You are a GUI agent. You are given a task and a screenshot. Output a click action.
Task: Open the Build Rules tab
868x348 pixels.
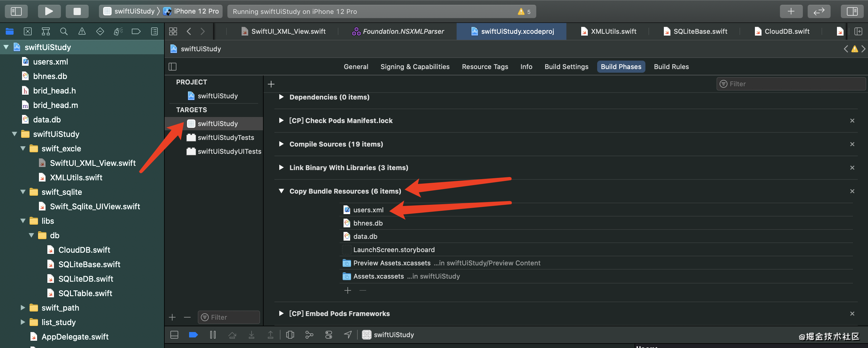(671, 67)
